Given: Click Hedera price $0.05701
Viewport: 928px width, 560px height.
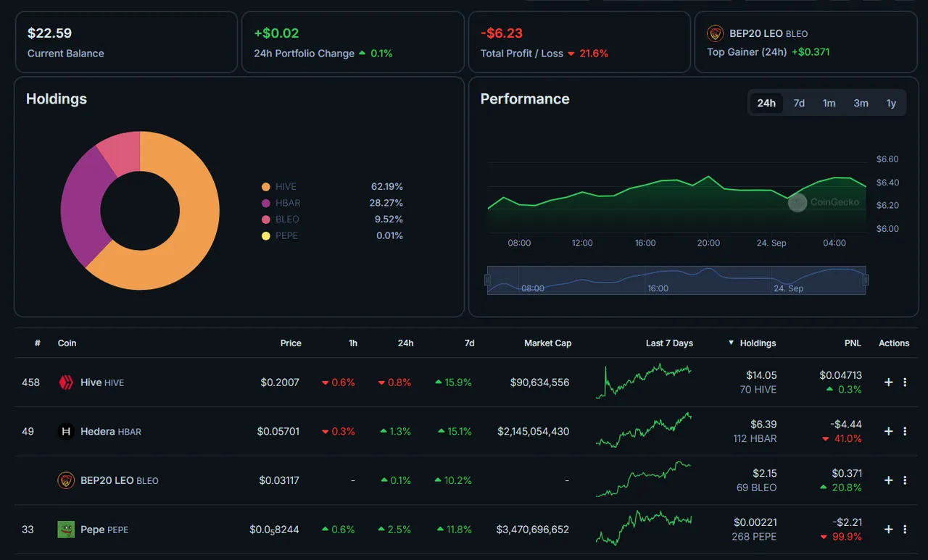Looking at the screenshot, I should click(278, 432).
